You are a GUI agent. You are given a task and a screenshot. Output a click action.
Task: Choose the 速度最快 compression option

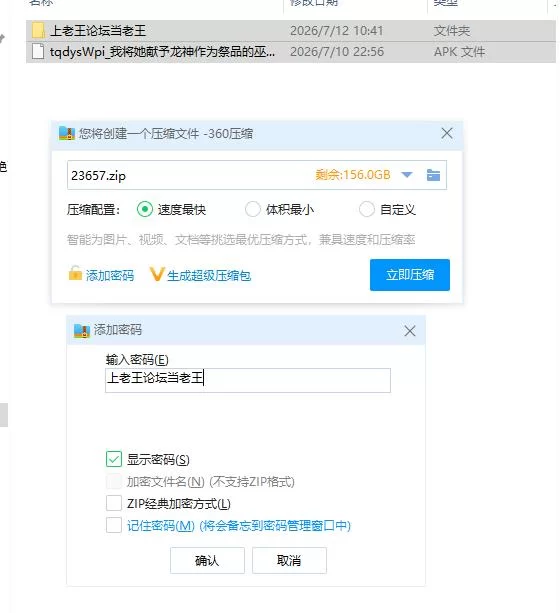pyautogui.click(x=145, y=210)
